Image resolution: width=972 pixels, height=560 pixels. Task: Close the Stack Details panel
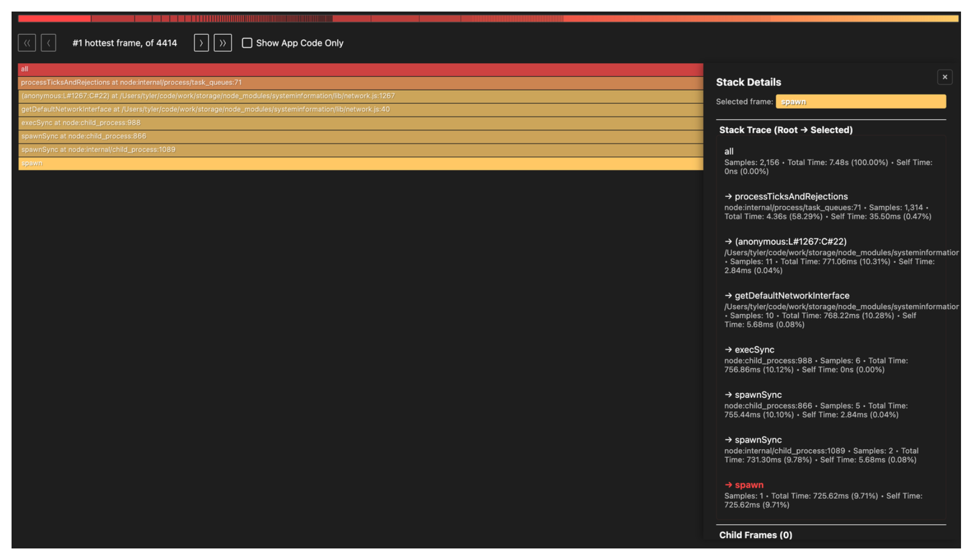[x=944, y=77]
